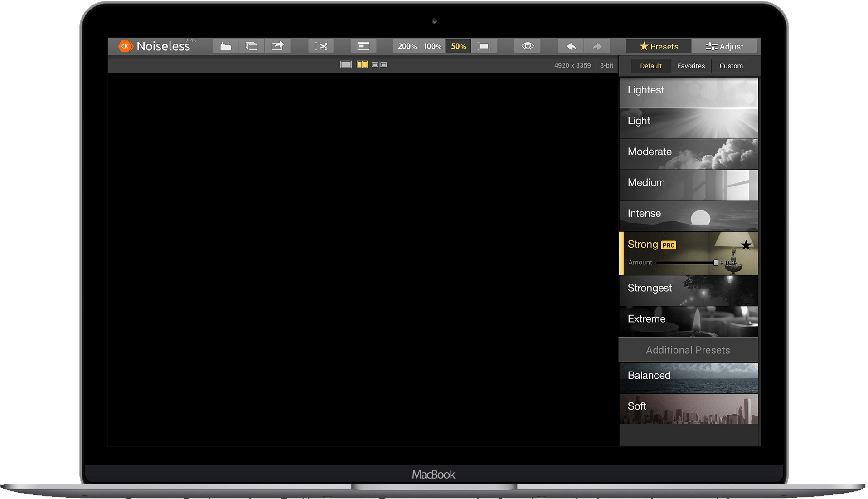Click the 8-bit depth label
Viewport: 868px width, 499px height.
pos(606,65)
